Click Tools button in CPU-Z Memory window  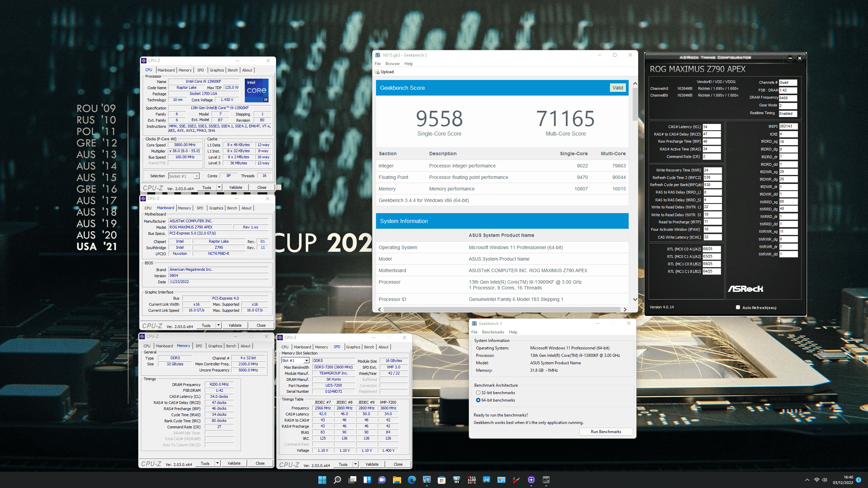[205, 463]
